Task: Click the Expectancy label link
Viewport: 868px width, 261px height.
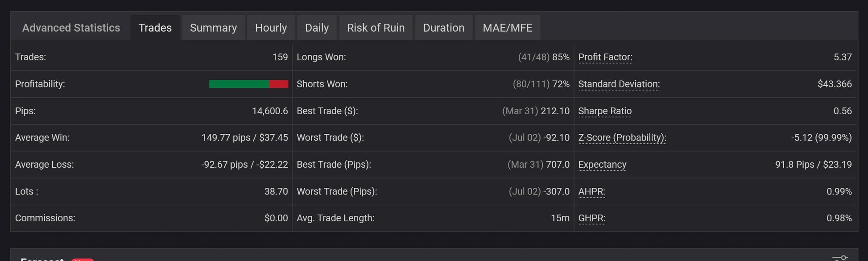Action: click(x=602, y=164)
